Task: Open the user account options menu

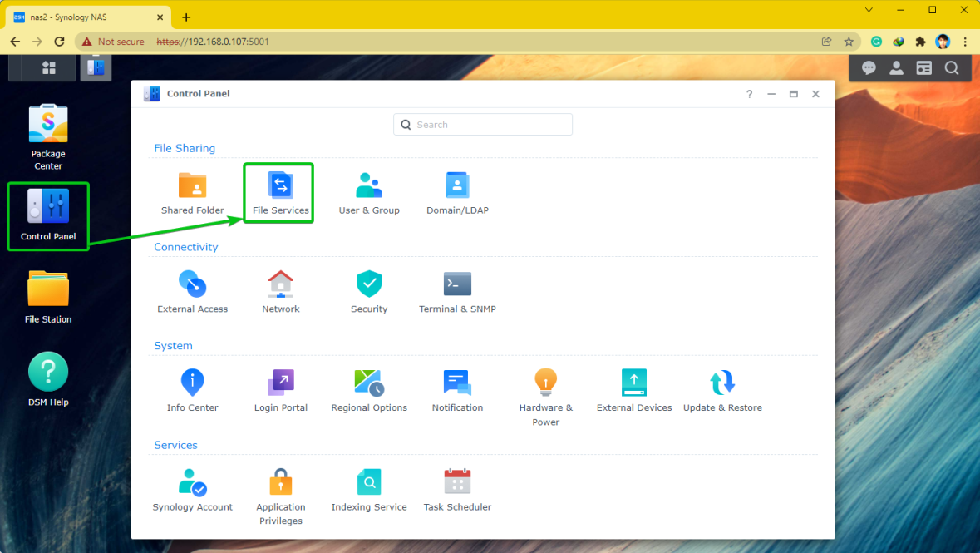Action: (896, 68)
